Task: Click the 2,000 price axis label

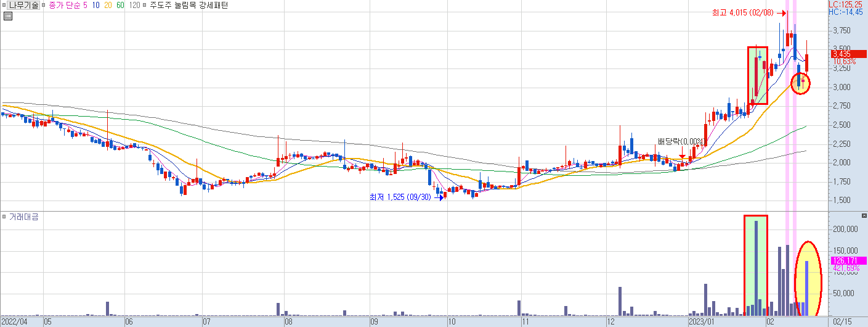Action: pyautogui.click(x=841, y=162)
